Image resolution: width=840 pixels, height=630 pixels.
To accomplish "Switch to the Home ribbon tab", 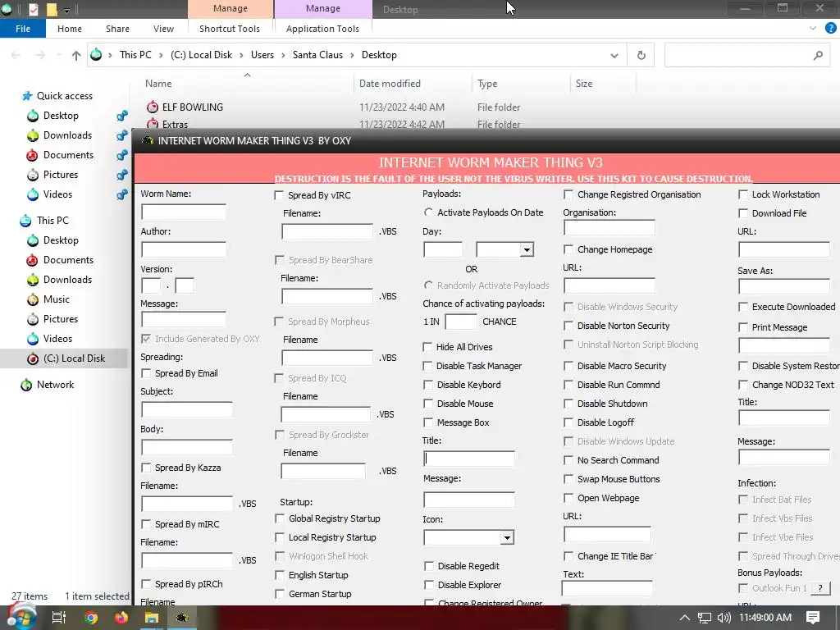I will click(70, 29).
